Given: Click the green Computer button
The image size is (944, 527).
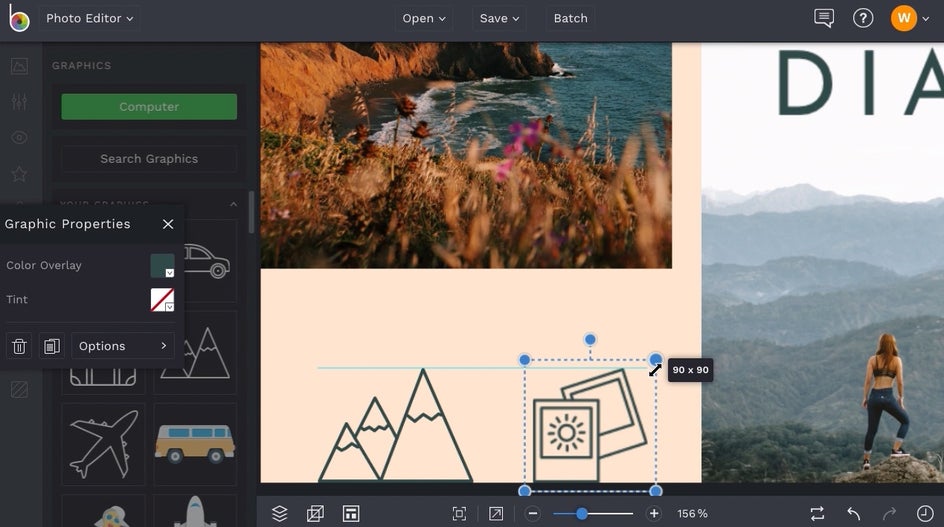Looking at the screenshot, I should (x=149, y=107).
